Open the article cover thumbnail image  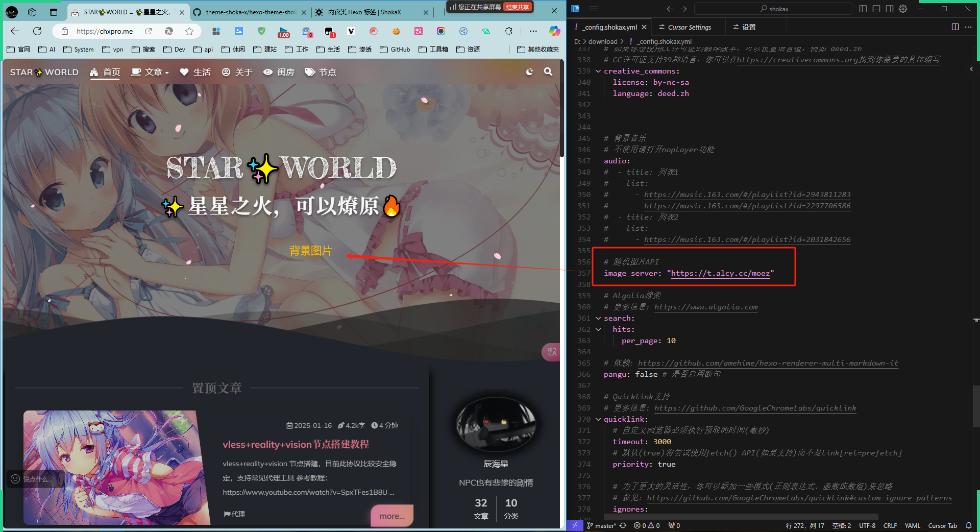tap(116, 467)
